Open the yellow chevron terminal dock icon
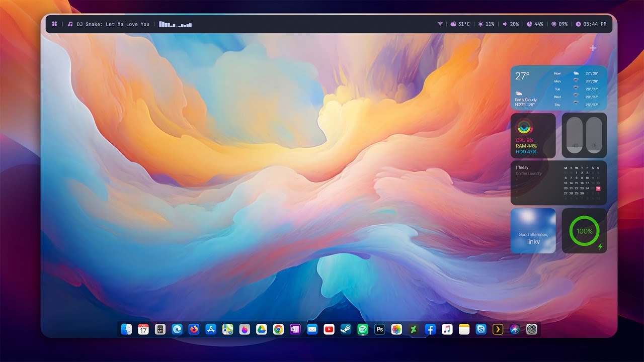The width and height of the screenshot is (644, 362). (498, 329)
